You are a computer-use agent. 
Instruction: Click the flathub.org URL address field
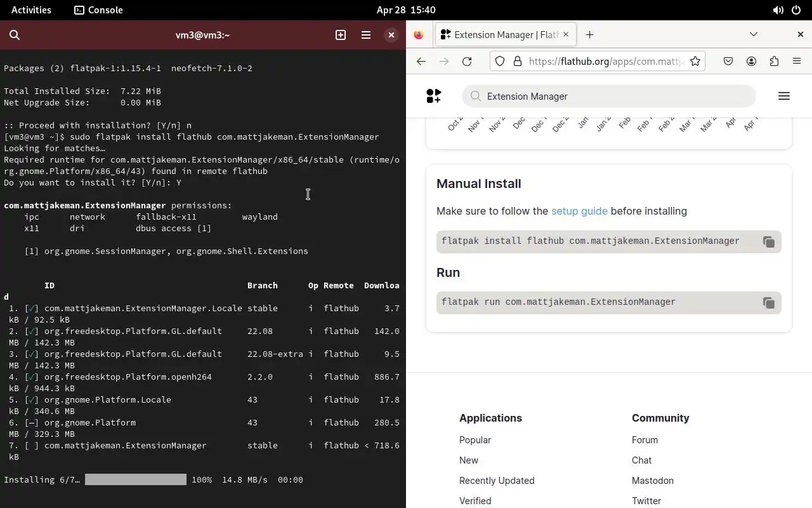point(605,62)
